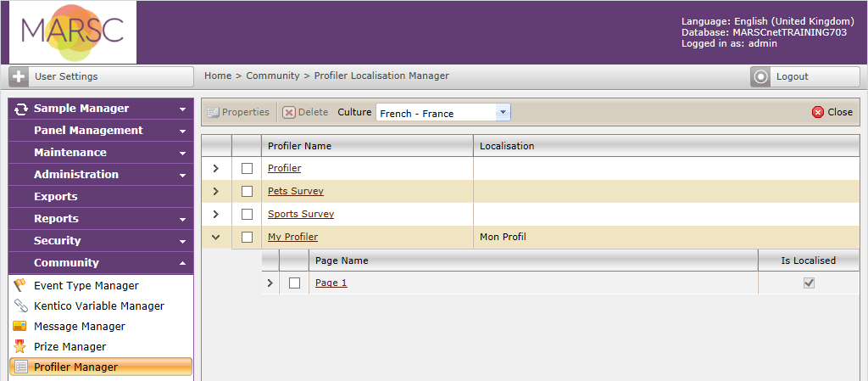868x381 pixels.
Task: Click the Page Name column header
Action: tap(533, 261)
